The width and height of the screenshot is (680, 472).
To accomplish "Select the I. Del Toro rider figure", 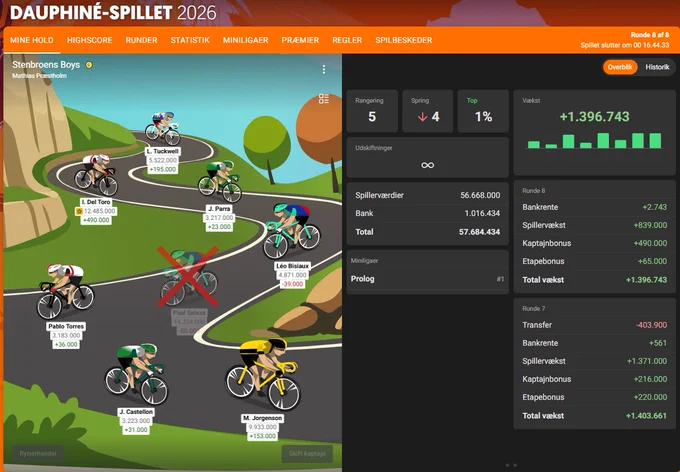I will click(x=96, y=175).
